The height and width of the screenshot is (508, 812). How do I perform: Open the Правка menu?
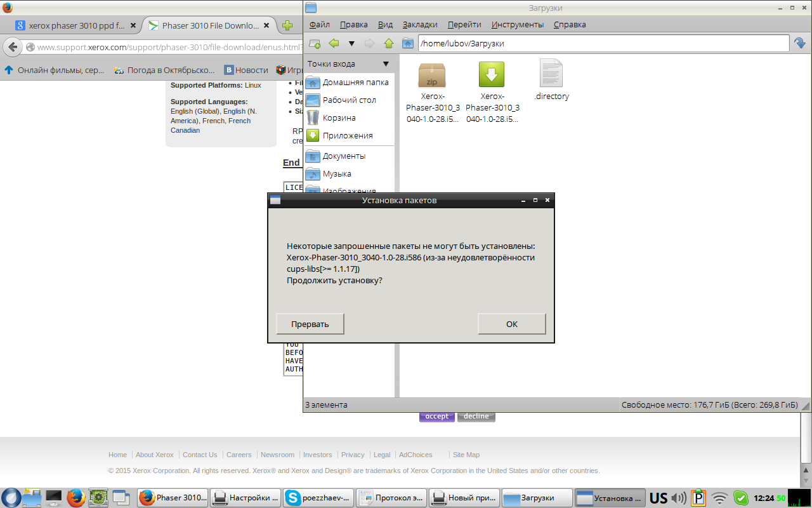click(x=353, y=25)
